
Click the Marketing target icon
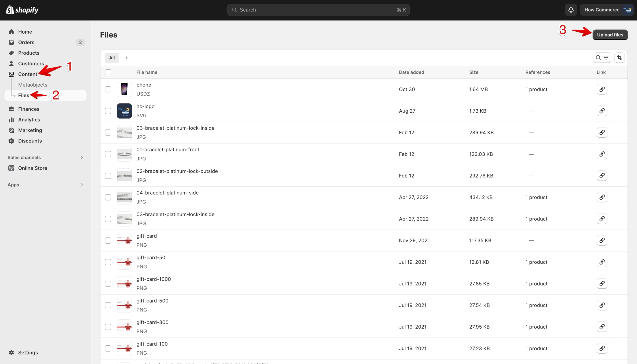tap(11, 130)
